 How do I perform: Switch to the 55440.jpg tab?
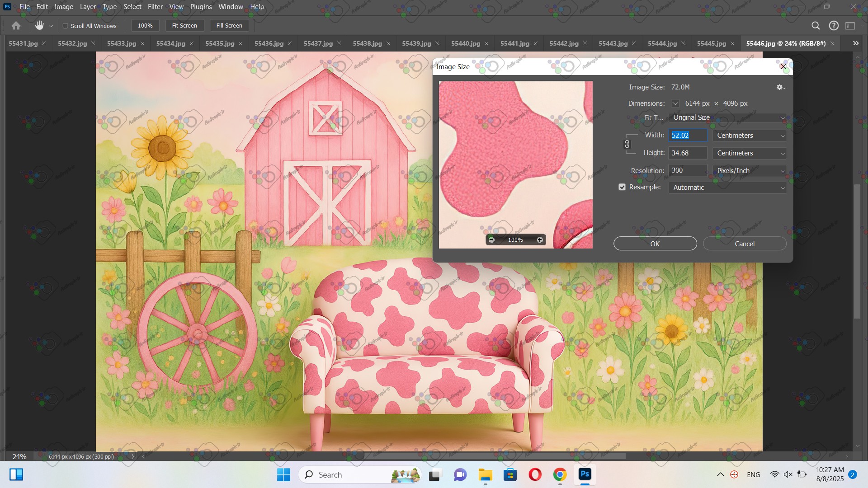pos(465,43)
